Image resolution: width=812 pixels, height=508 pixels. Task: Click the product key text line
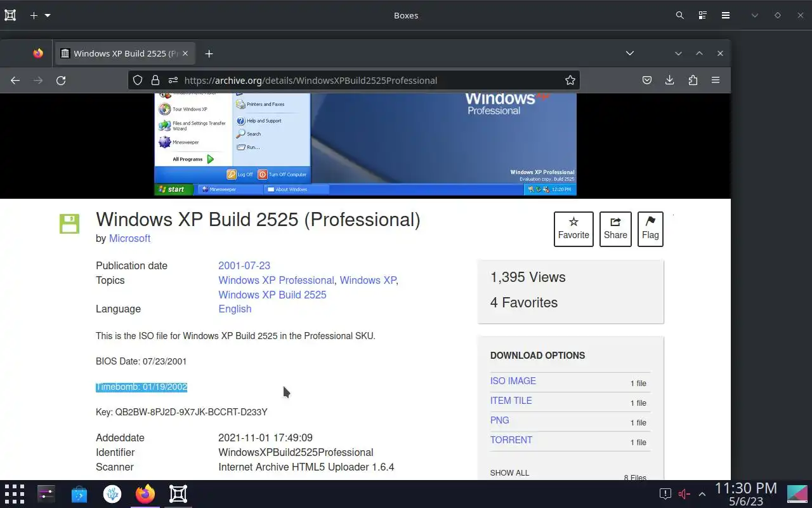(181, 412)
